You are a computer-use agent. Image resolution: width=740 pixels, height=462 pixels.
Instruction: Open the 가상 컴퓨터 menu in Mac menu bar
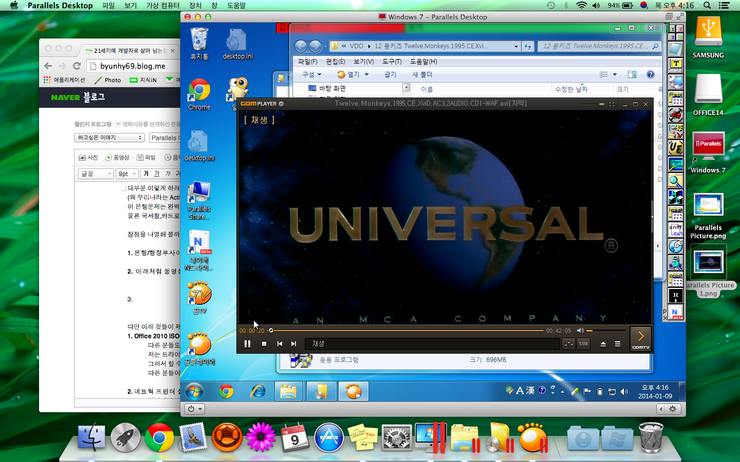[163, 6]
